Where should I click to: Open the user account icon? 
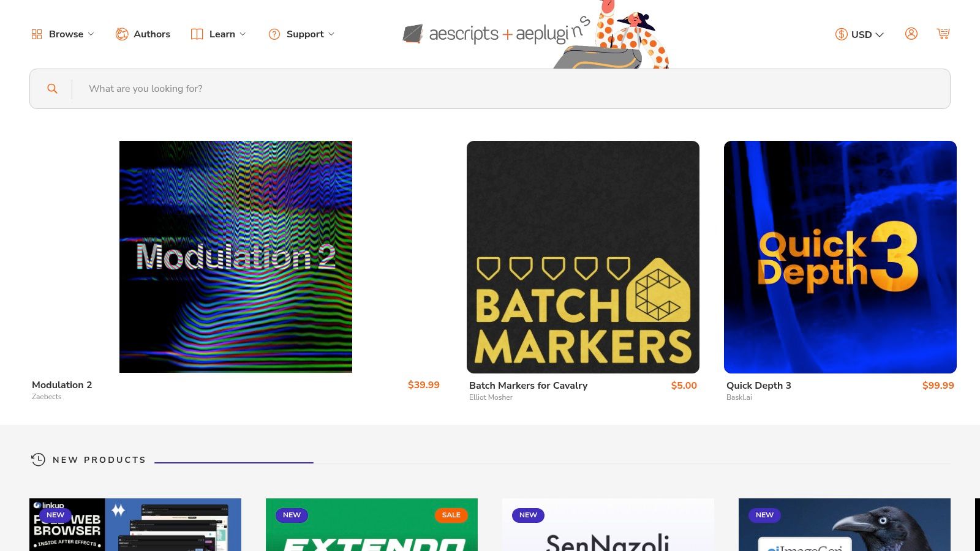click(911, 34)
